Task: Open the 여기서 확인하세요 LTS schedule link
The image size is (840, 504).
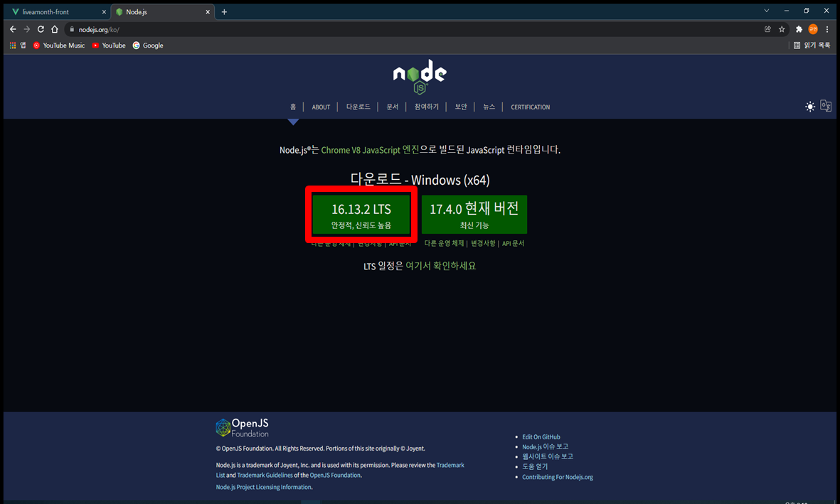Action: (440, 266)
